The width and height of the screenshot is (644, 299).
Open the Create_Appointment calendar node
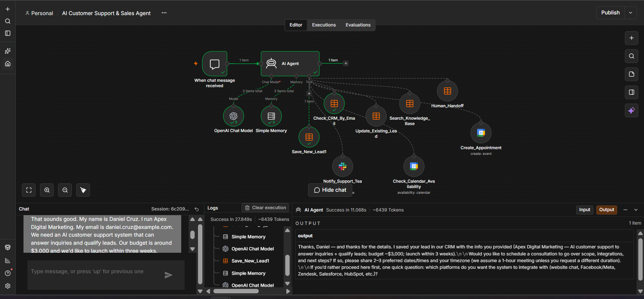click(481, 133)
